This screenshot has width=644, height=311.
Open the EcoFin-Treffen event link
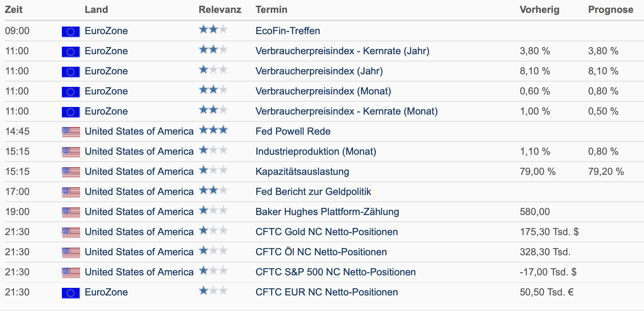(x=288, y=31)
